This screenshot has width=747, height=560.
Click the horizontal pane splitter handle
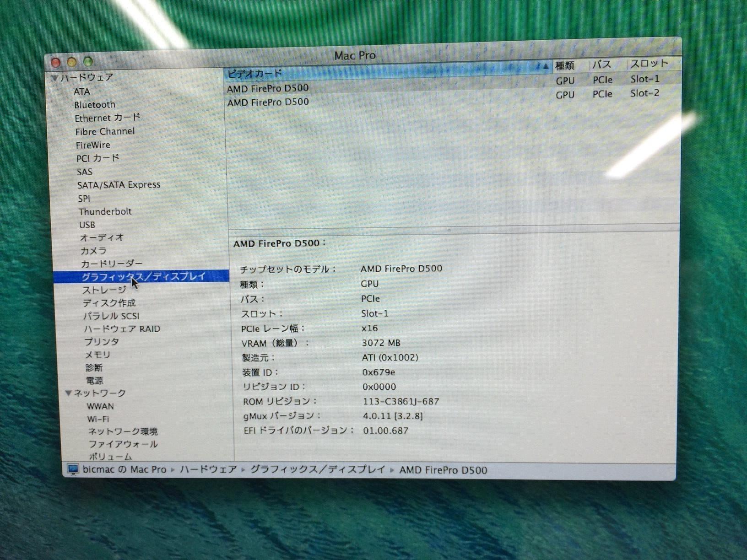tap(449, 230)
